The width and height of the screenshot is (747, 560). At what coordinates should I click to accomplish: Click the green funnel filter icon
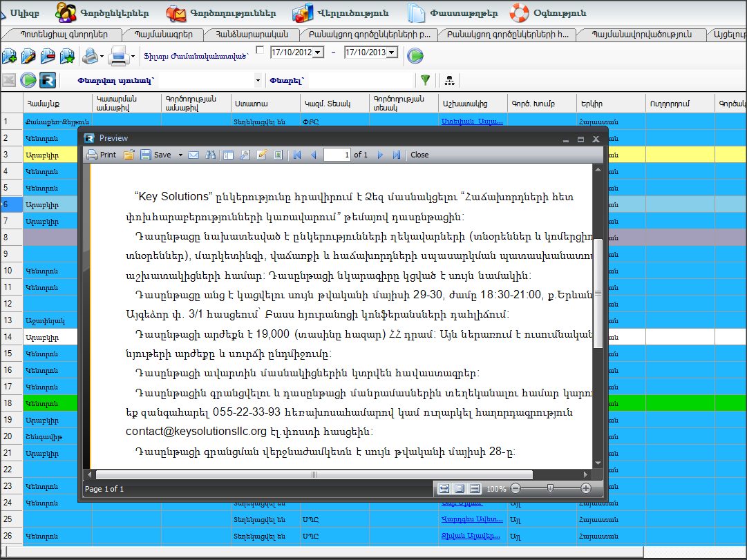point(425,80)
